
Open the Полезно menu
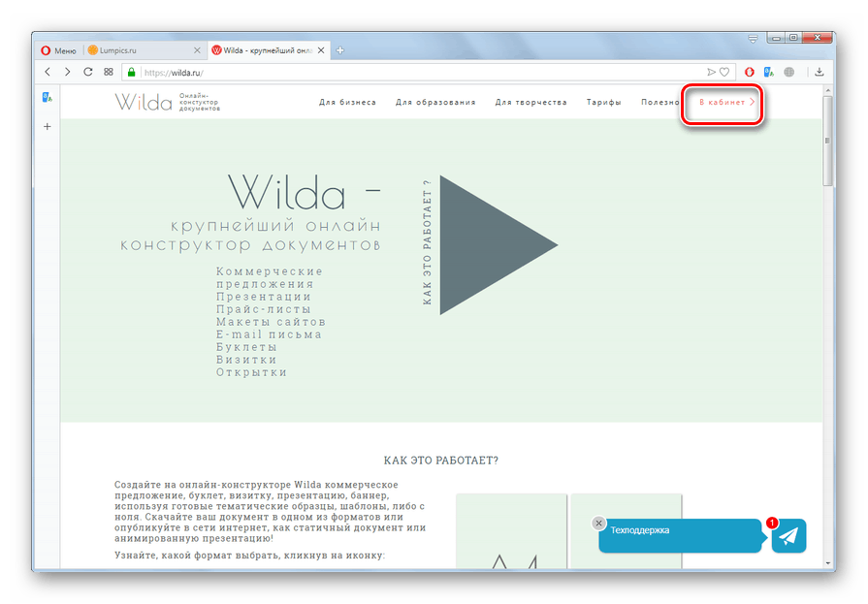pyautogui.click(x=659, y=103)
